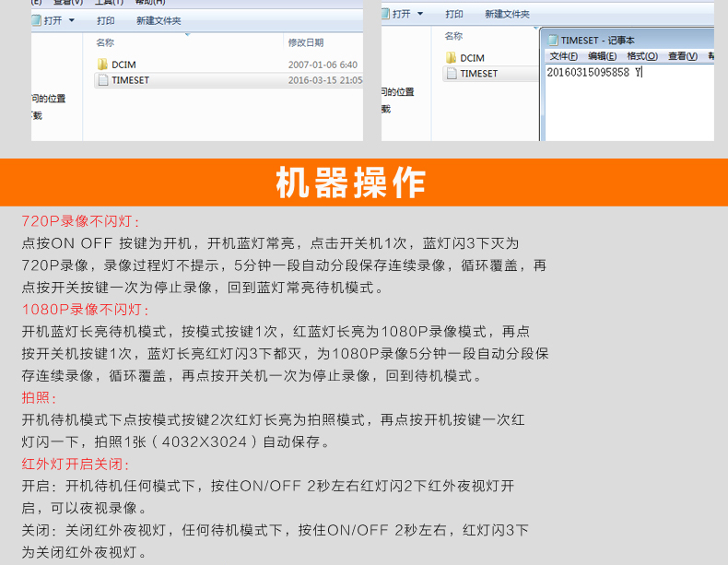Open 格式(O) menu in Notepad
Screen dimensions: 728x565
[x=642, y=56]
